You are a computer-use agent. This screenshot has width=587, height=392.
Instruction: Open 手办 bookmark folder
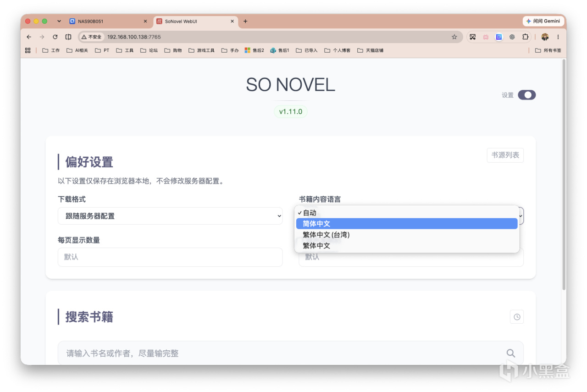(x=230, y=50)
